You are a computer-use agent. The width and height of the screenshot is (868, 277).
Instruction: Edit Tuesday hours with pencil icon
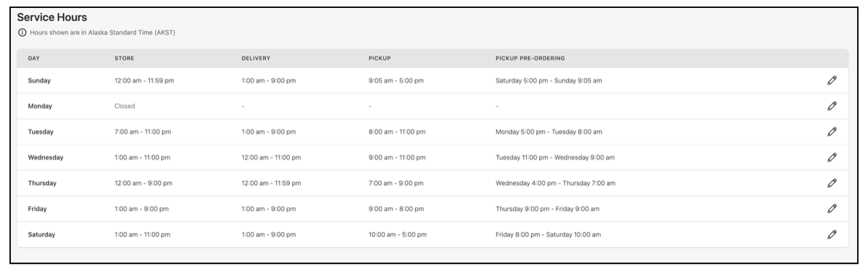point(832,132)
